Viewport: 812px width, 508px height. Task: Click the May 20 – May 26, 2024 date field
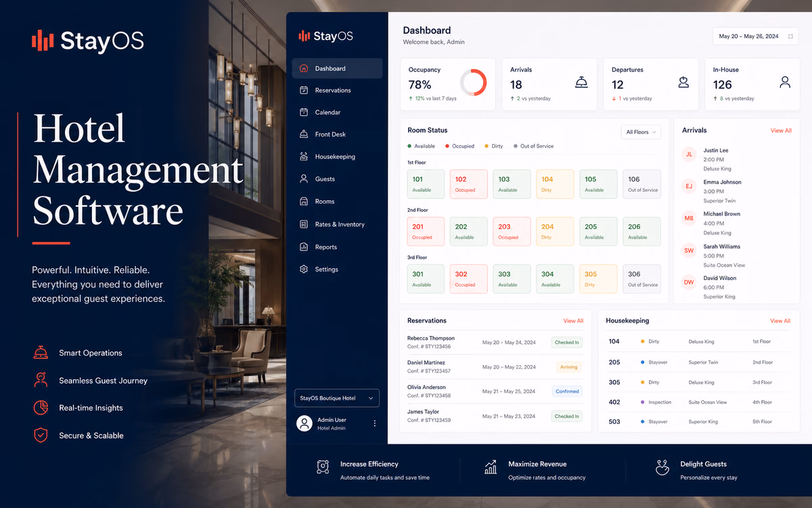point(755,37)
